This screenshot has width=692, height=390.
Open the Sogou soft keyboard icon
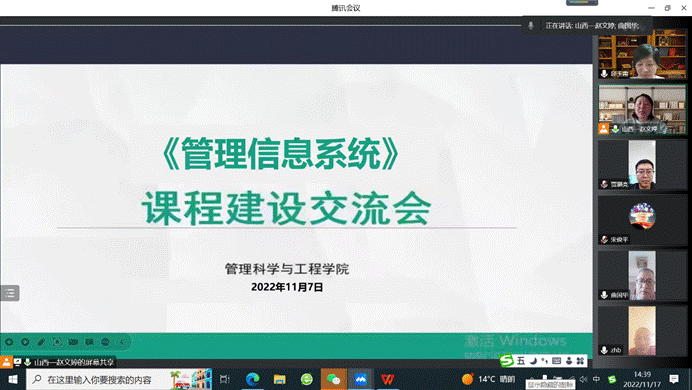[x=557, y=361]
